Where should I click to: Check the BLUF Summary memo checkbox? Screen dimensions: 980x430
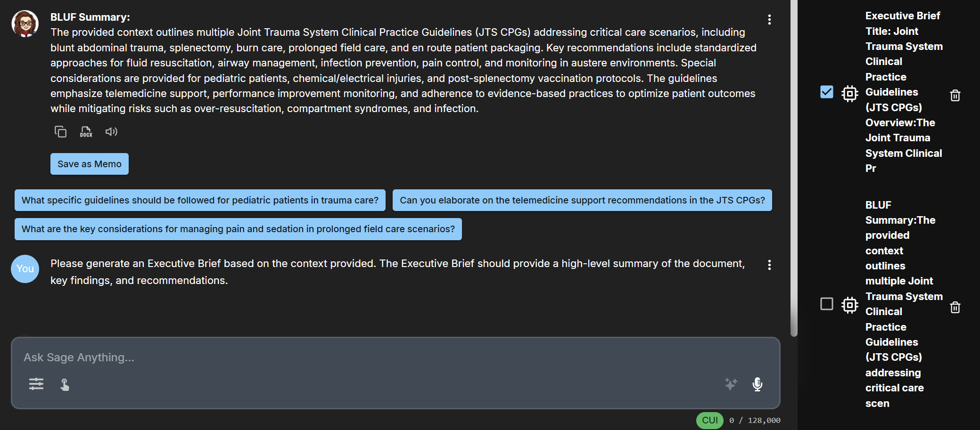pyautogui.click(x=827, y=304)
